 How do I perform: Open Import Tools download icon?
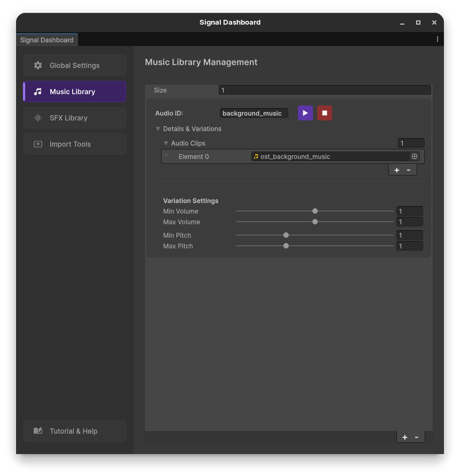pyautogui.click(x=38, y=144)
